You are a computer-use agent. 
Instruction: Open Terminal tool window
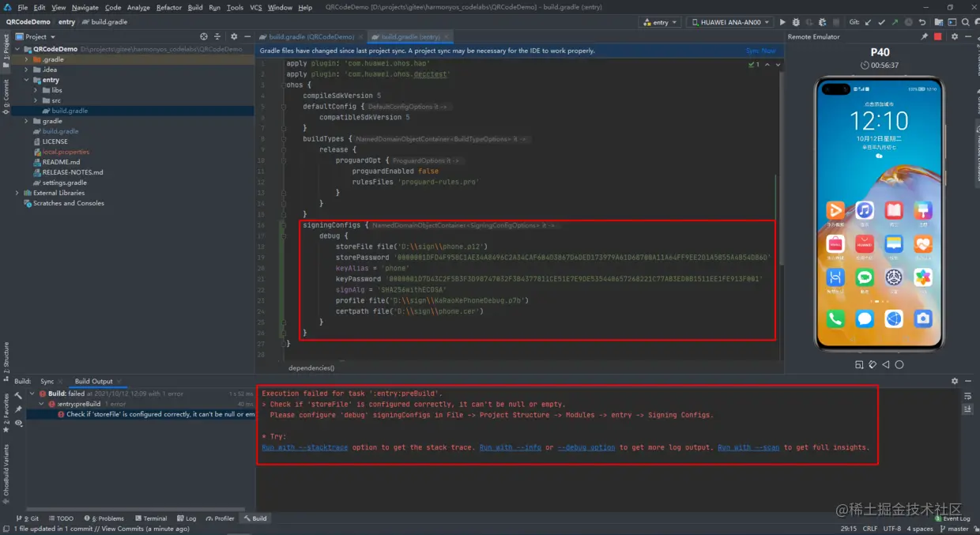coord(151,518)
